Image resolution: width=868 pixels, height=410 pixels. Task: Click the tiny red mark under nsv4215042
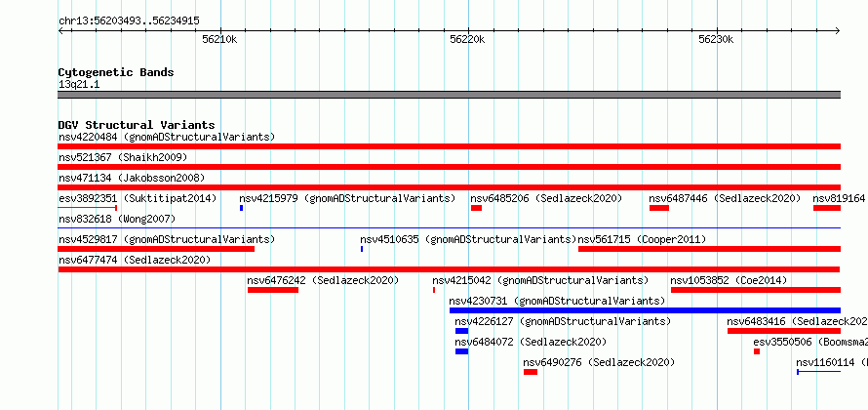pyautogui.click(x=434, y=290)
